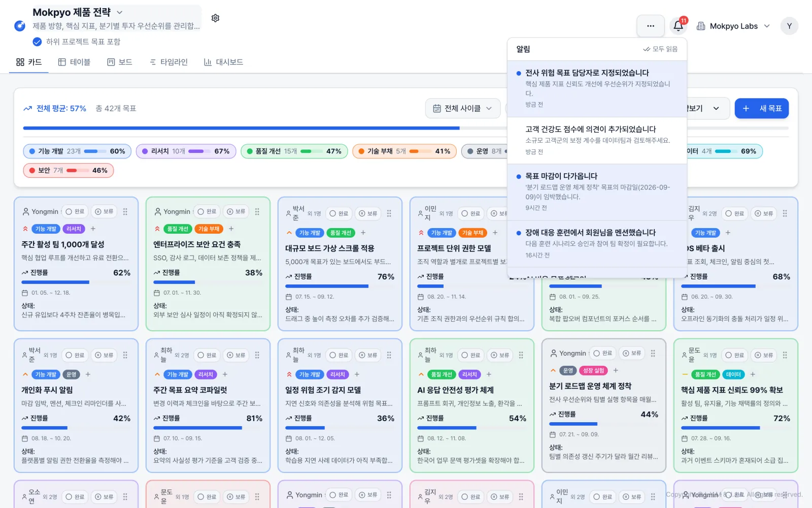Switch to the 대시보드 tab

coord(223,62)
